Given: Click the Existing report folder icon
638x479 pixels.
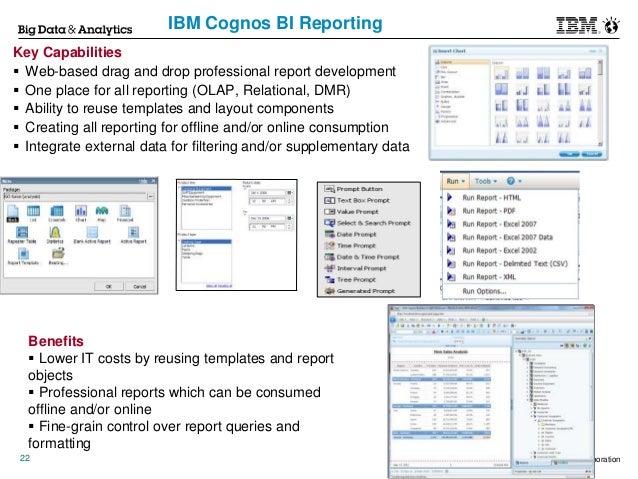Looking at the screenshot, I should coord(57,256).
